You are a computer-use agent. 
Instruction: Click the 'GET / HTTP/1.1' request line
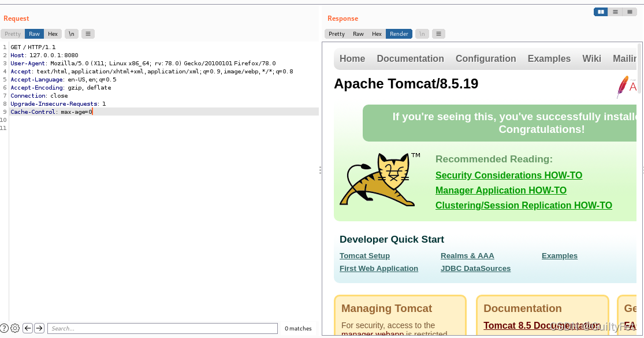click(33, 47)
